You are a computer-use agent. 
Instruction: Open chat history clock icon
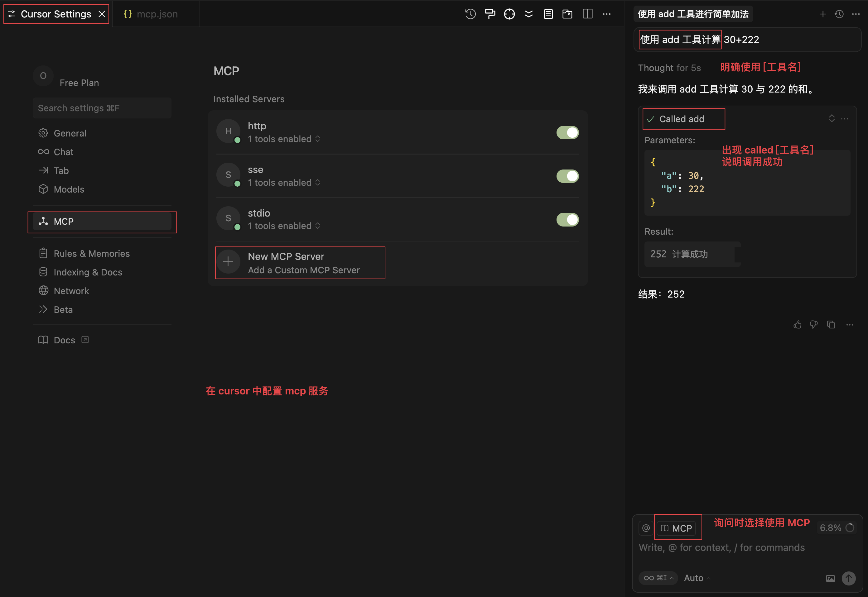pos(839,14)
